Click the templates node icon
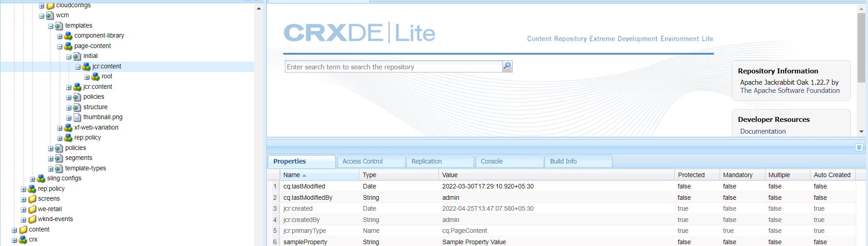 59,26
